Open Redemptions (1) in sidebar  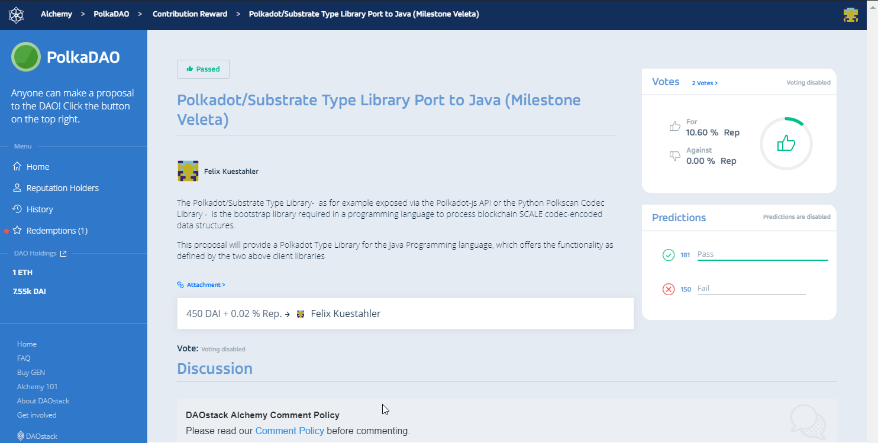click(x=56, y=231)
